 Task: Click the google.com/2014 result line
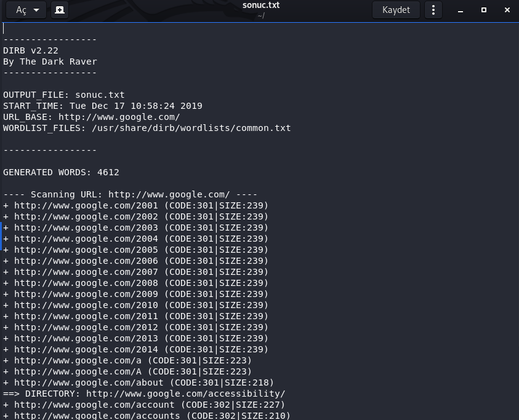[135, 349]
